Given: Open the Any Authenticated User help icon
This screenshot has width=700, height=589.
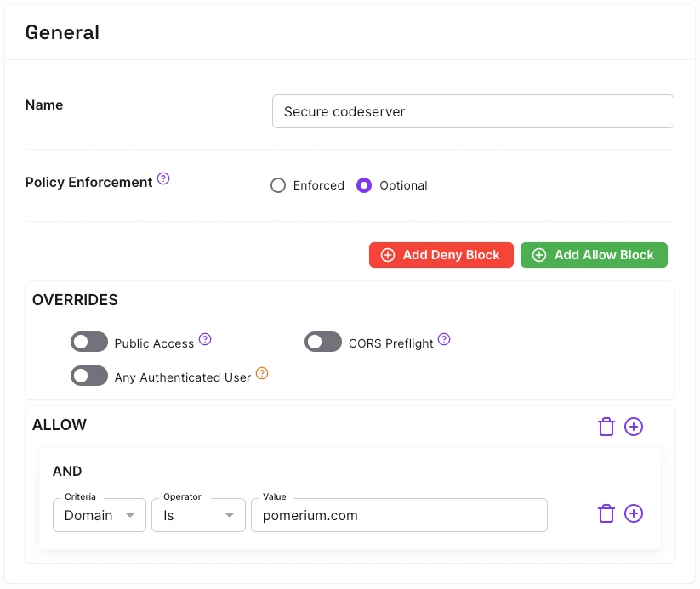Looking at the screenshot, I should pyautogui.click(x=262, y=372).
